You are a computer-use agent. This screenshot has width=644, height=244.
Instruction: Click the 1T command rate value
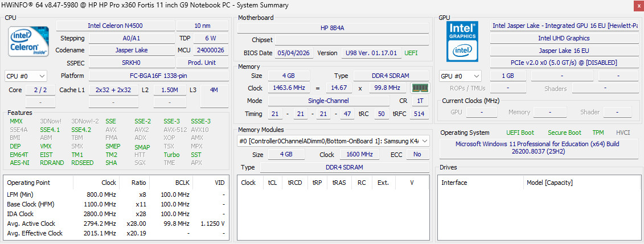[x=420, y=101]
